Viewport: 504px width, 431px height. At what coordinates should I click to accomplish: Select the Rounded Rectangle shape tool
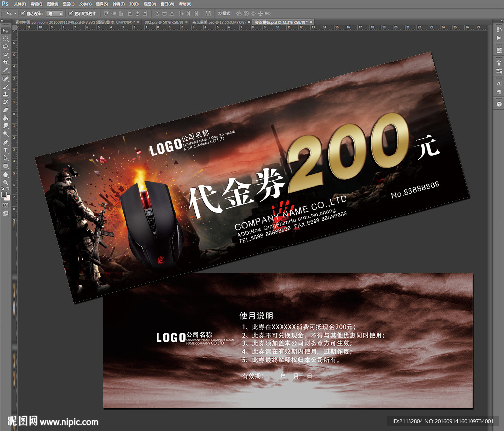6,166
